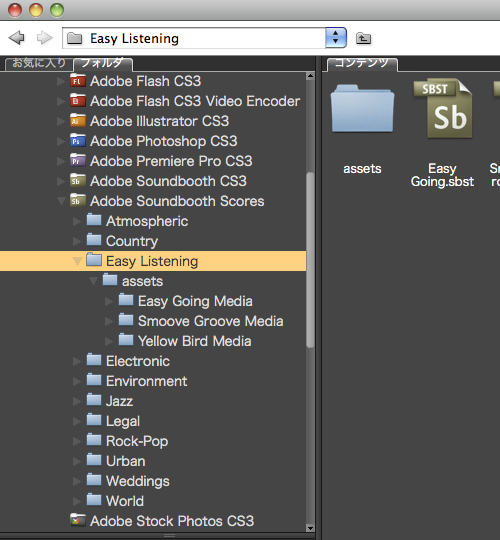
Task: Click the folder tree scrollbar thumb
Action: pos(310,260)
